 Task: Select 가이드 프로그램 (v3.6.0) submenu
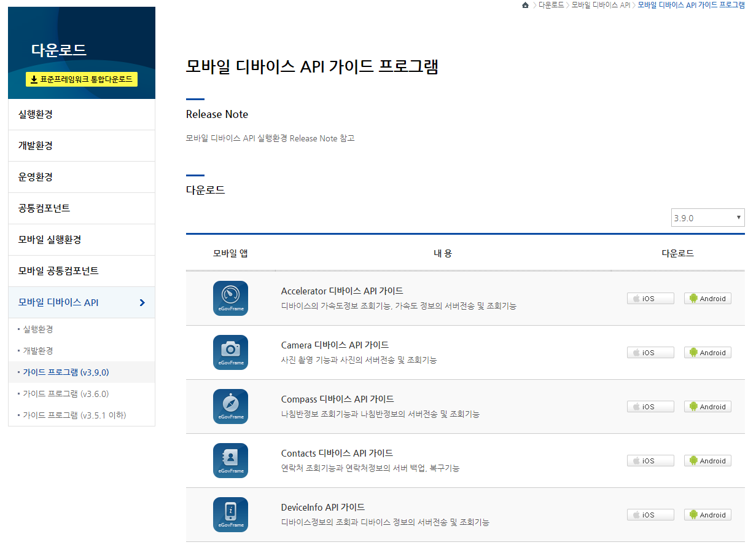[x=66, y=394]
